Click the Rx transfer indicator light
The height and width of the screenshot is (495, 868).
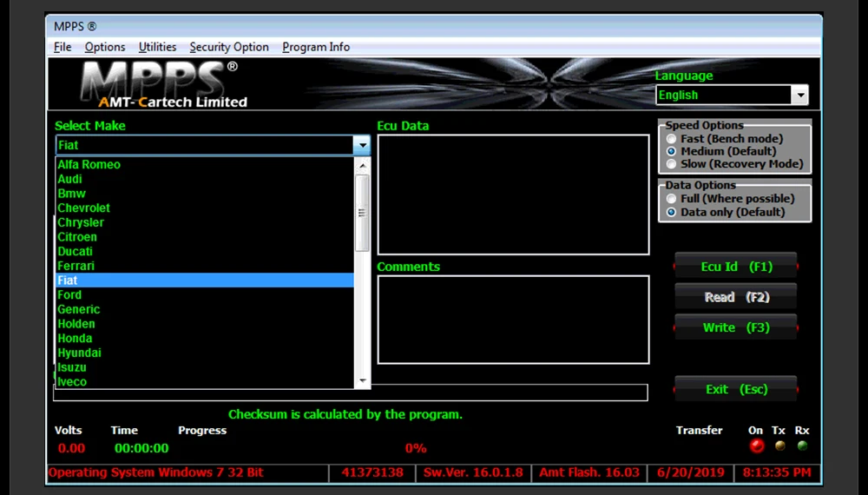pyautogui.click(x=802, y=445)
